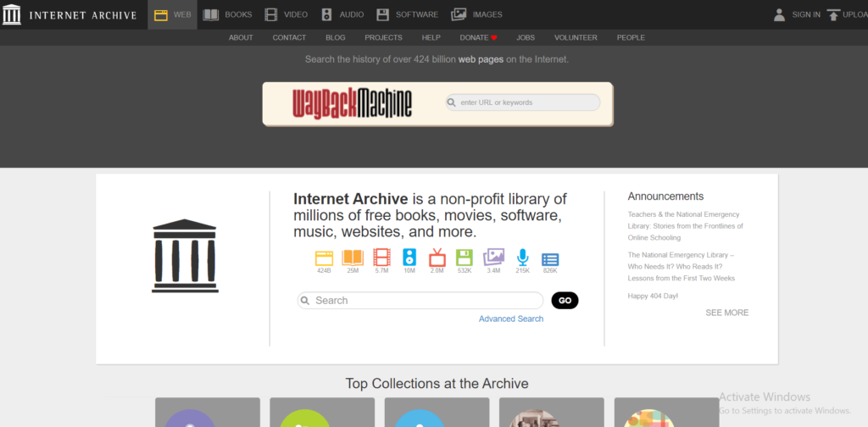Viewport: 868px width, 427px height.
Task: Click SEE MORE under Announcements
Action: tap(726, 313)
